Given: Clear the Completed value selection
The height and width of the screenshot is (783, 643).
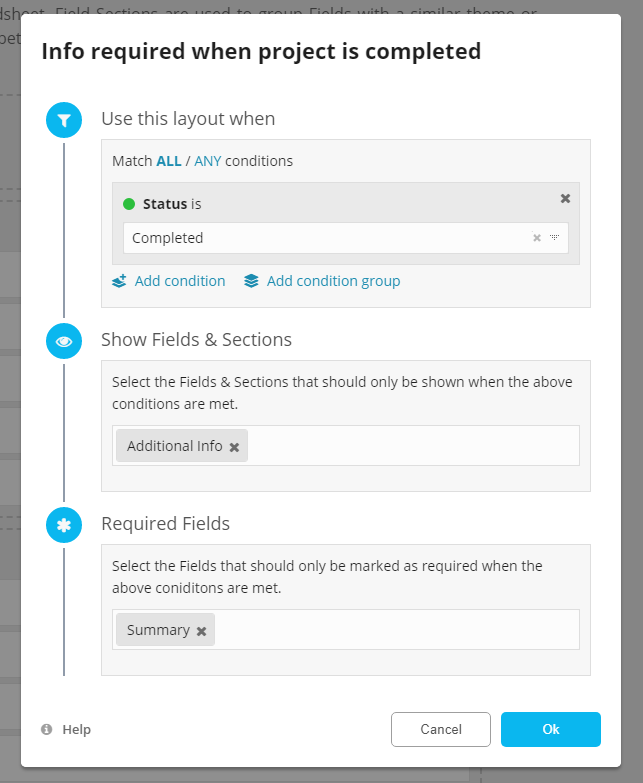Looking at the screenshot, I should point(537,238).
